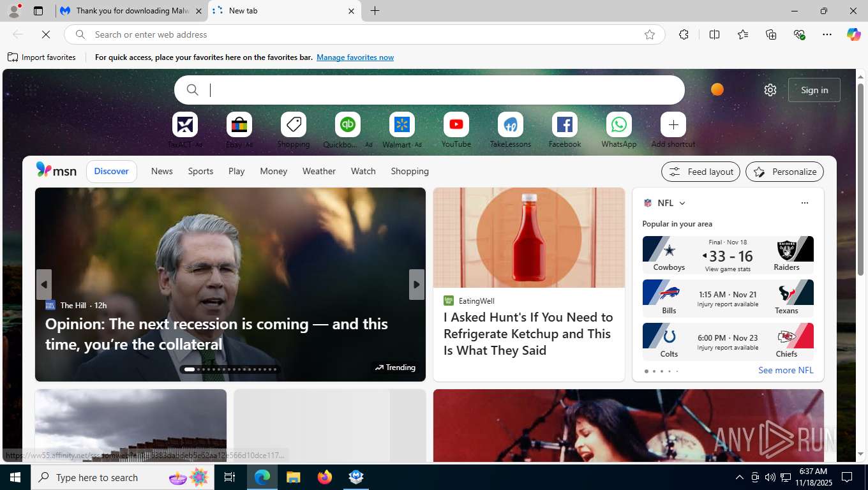
Task: Open the Play tab
Action: point(237,171)
